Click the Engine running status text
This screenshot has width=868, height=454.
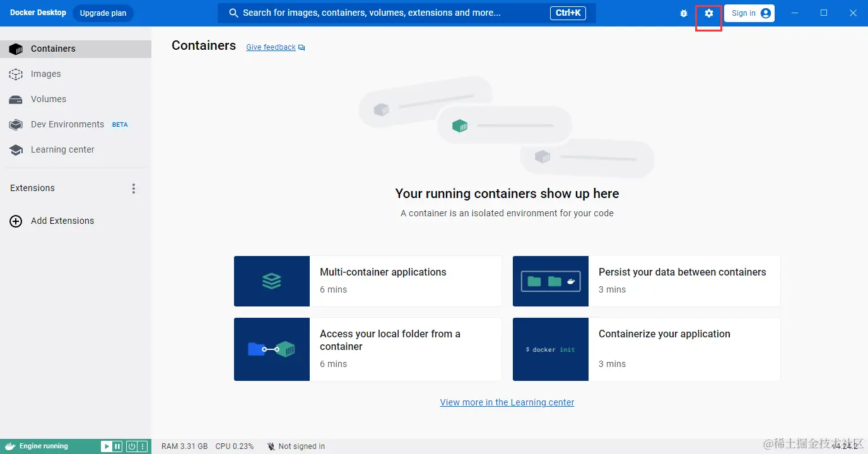(x=44, y=446)
